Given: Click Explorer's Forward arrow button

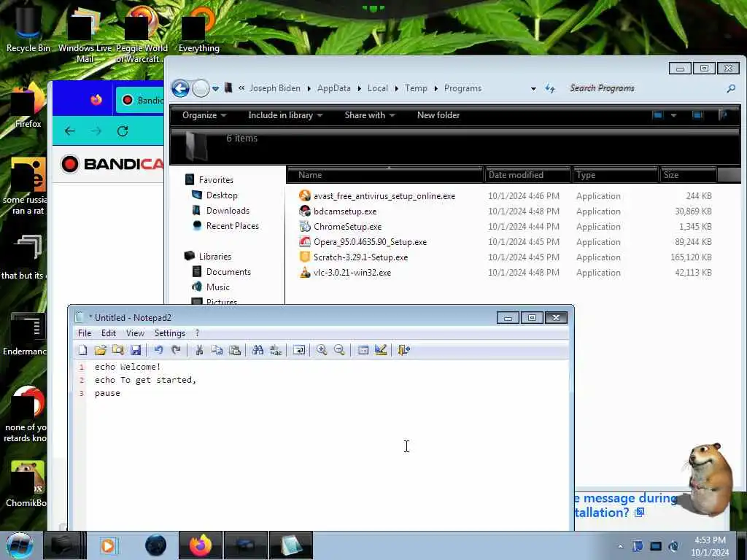Looking at the screenshot, I should coord(201,88).
